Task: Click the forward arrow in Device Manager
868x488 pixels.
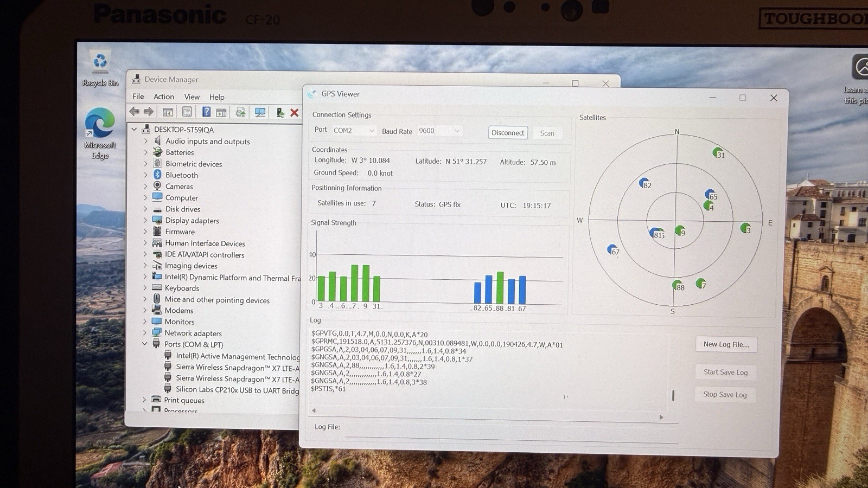Action: [x=148, y=112]
